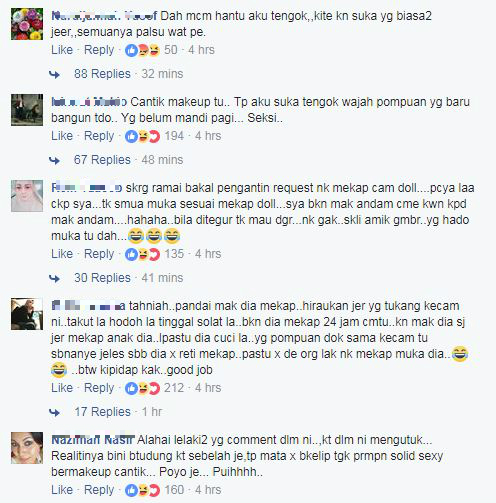
Task: View reaction icons beside the 135 count
Action: click(x=142, y=254)
